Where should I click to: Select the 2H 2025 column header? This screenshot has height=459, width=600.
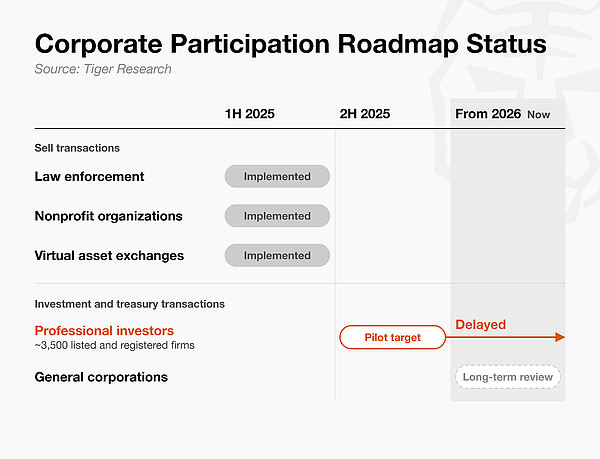365,114
